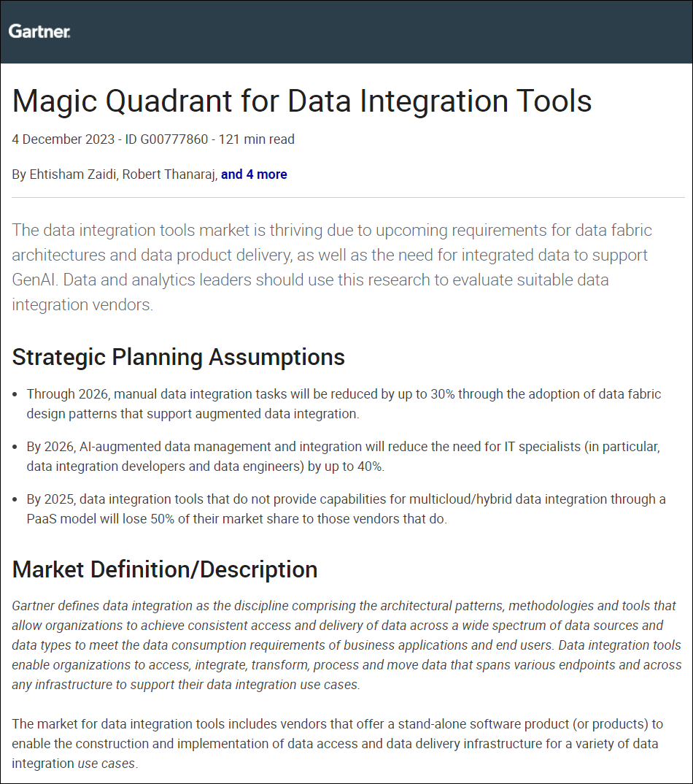Click the italic paragraph defining data integration
The width and height of the screenshot is (693, 784).
click(346, 645)
